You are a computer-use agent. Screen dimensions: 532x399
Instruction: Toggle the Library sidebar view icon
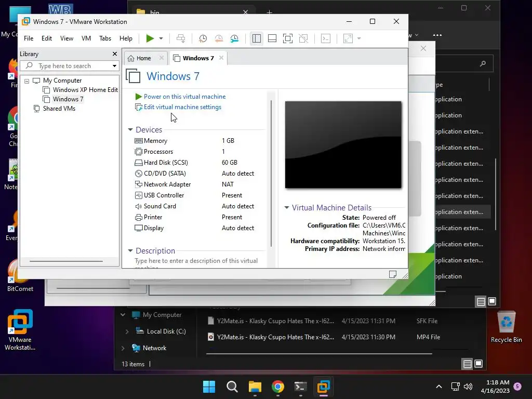tap(257, 38)
